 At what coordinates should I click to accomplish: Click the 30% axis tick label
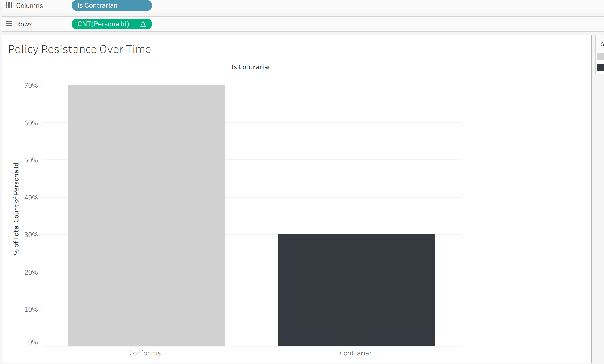click(x=31, y=235)
